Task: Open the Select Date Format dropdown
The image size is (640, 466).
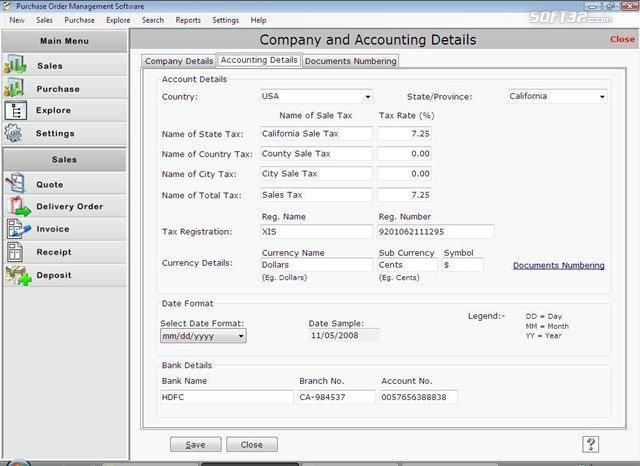Action: tap(203, 336)
